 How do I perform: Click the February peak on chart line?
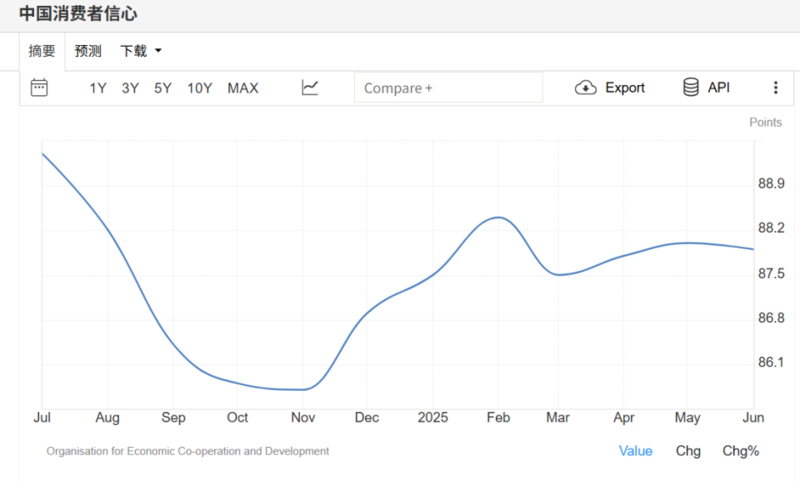pos(497,217)
